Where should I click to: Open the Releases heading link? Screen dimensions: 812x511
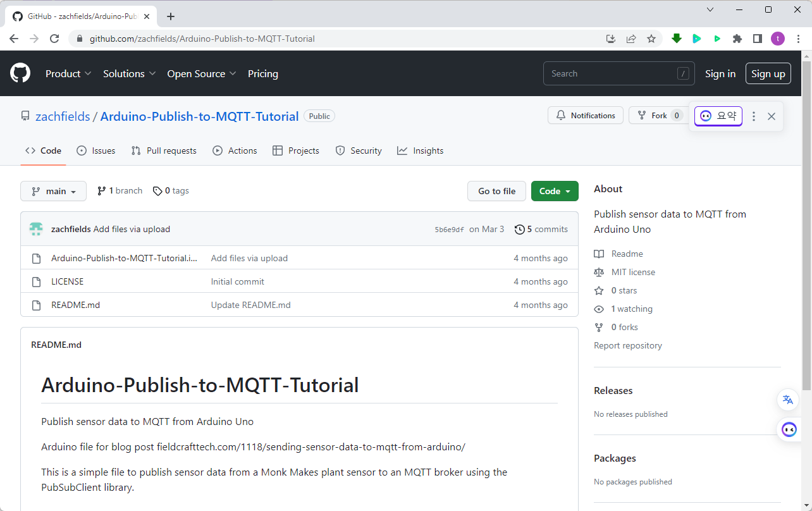613,390
